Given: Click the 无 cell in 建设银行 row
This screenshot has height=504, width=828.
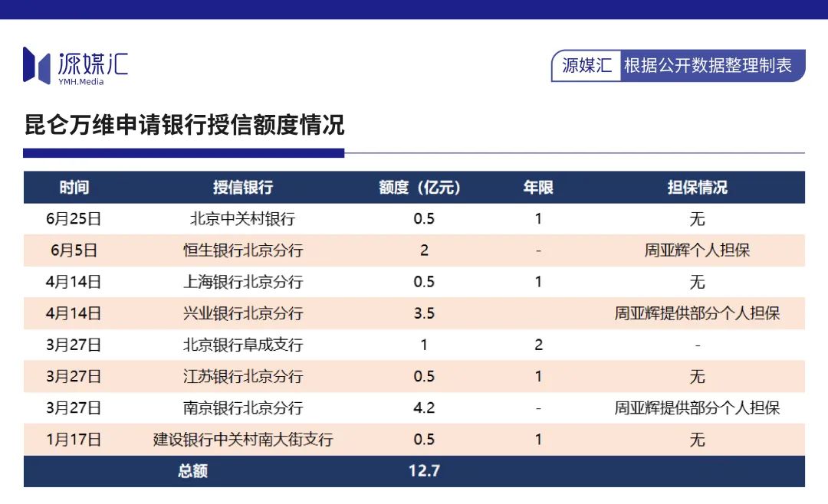Looking at the screenshot, I should pos(697,439).
